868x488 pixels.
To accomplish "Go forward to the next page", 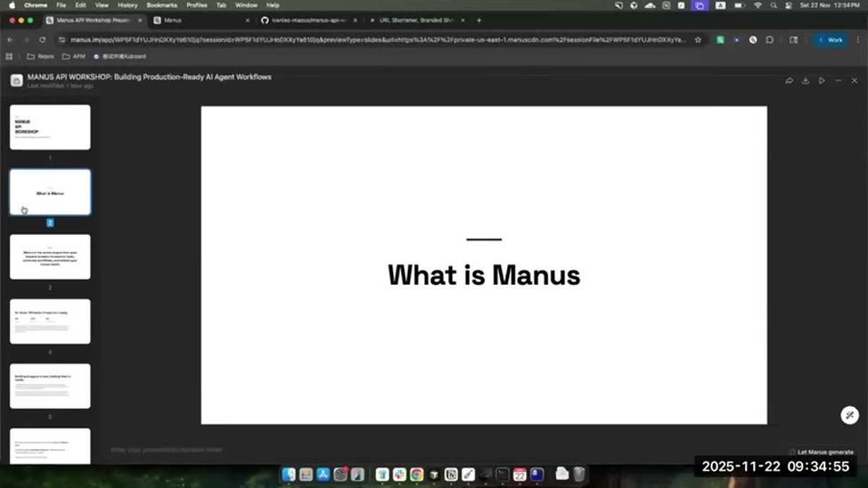I will point(26,40).
